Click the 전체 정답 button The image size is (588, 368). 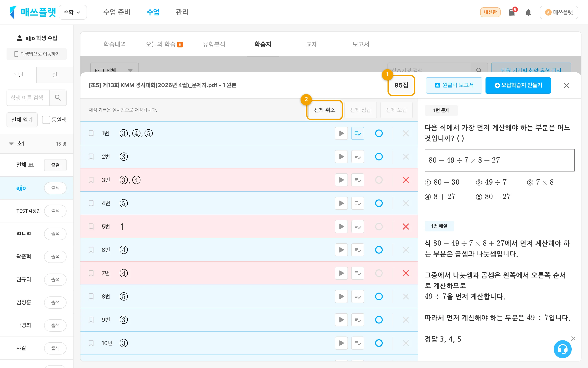pyautogui.click(x=360, y=110)
